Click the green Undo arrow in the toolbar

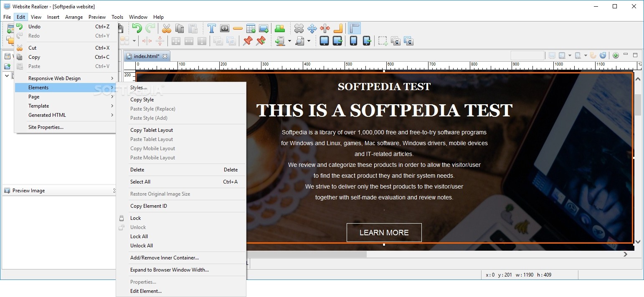pos(137,28)
